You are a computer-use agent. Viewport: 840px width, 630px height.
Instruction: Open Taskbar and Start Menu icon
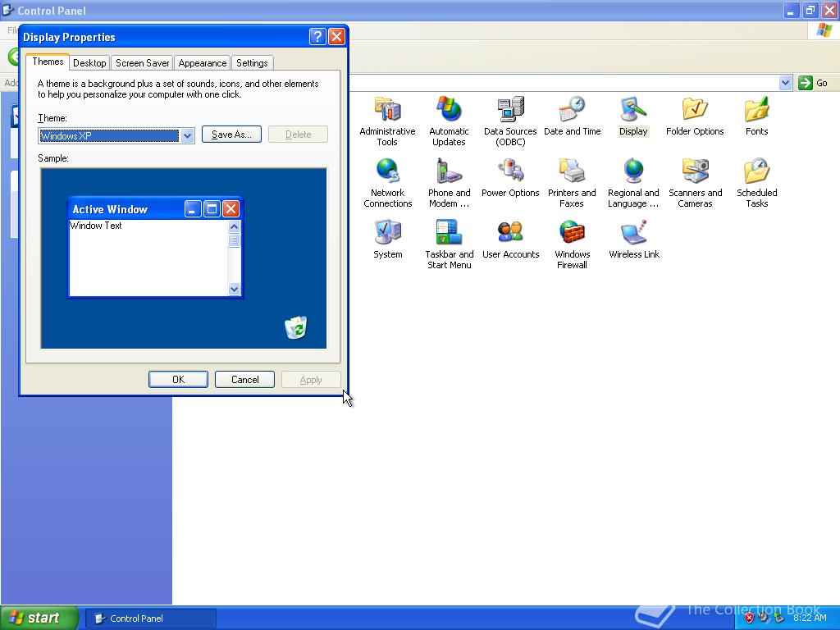[449, 232]
